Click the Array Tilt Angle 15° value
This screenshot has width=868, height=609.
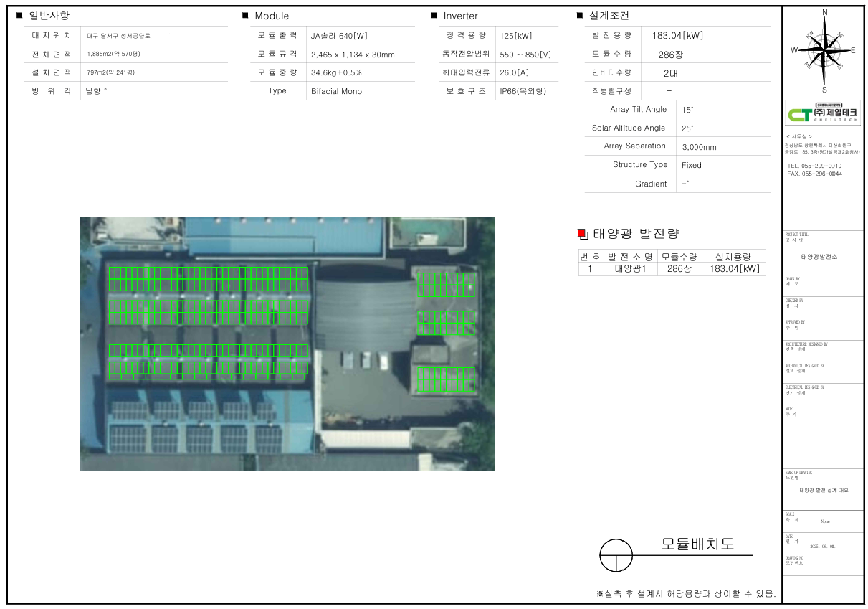(x=687, y=110)
